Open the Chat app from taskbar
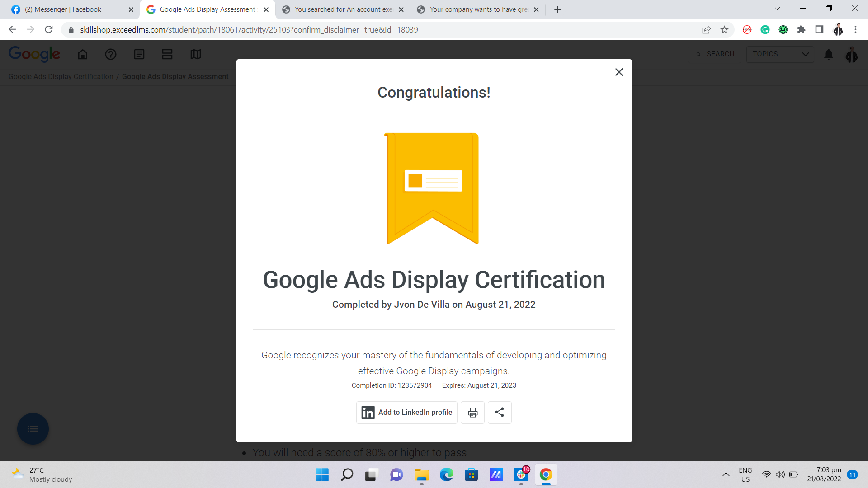 396,475
